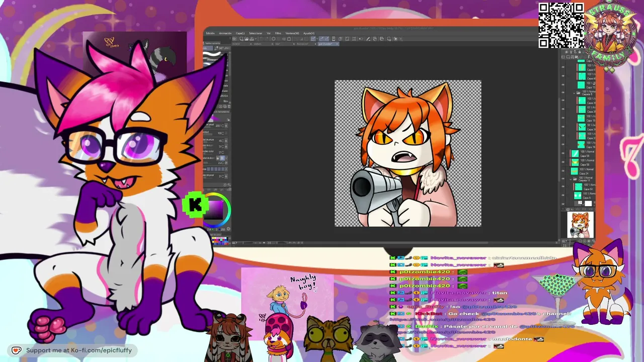Screen dimensions: 644x362
Task: Open the Edición menu
Action: pyautogui.click(x=210, y=33)
